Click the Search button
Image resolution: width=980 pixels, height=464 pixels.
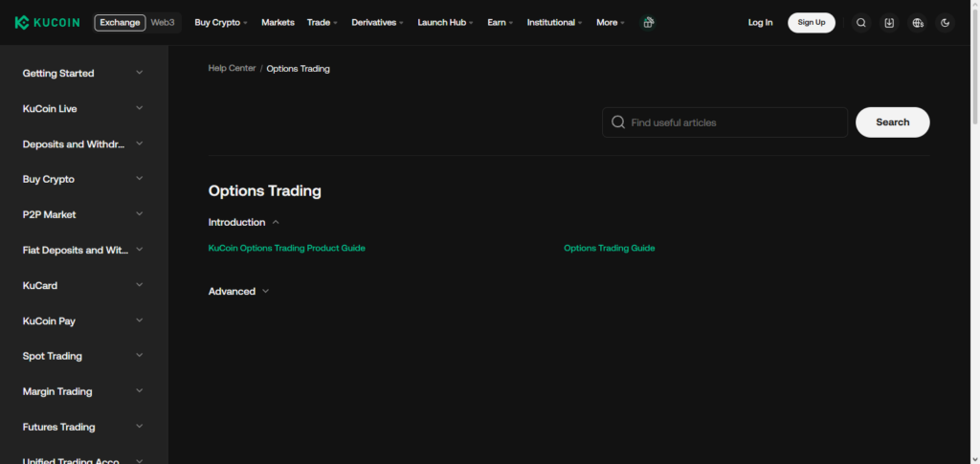tap(893, 122)
